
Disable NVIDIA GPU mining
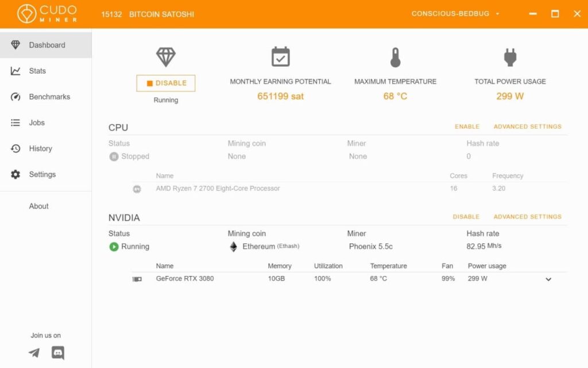pos(466,217)
